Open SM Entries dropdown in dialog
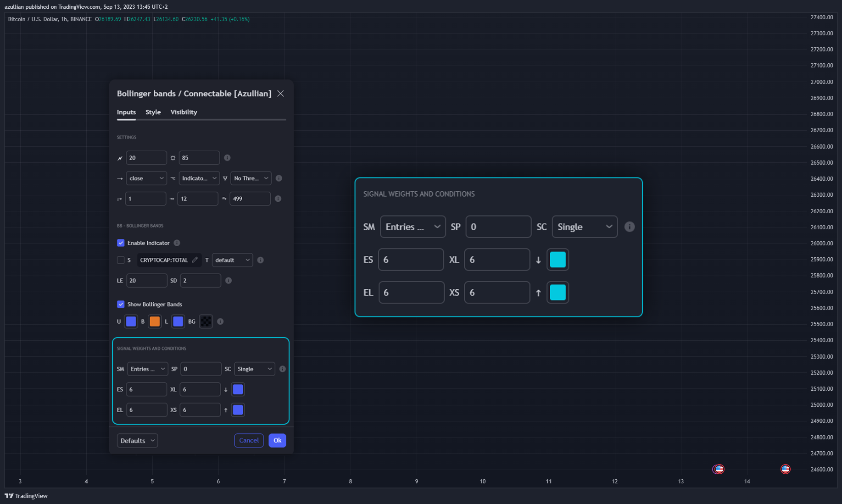842x504 pixels. tap(147, 369)
